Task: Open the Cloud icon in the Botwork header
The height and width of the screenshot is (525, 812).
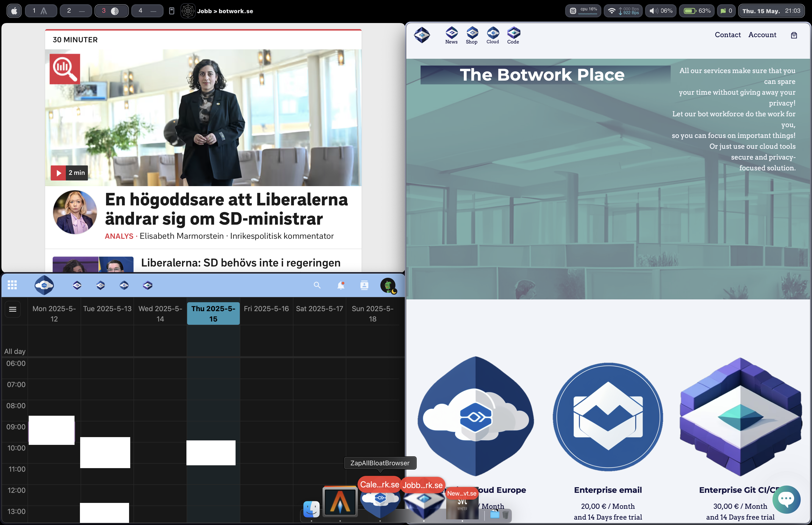Action: (x=493, y=35)
